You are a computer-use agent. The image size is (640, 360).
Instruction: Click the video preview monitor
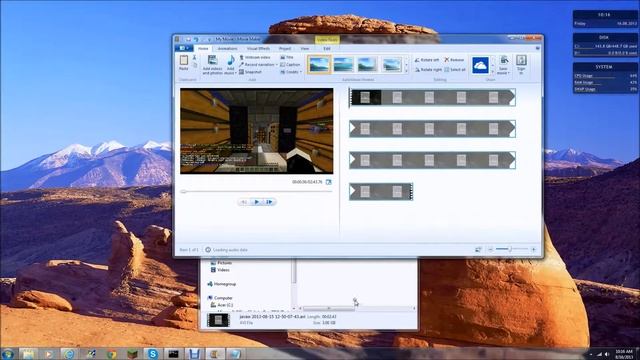point(257,131)
